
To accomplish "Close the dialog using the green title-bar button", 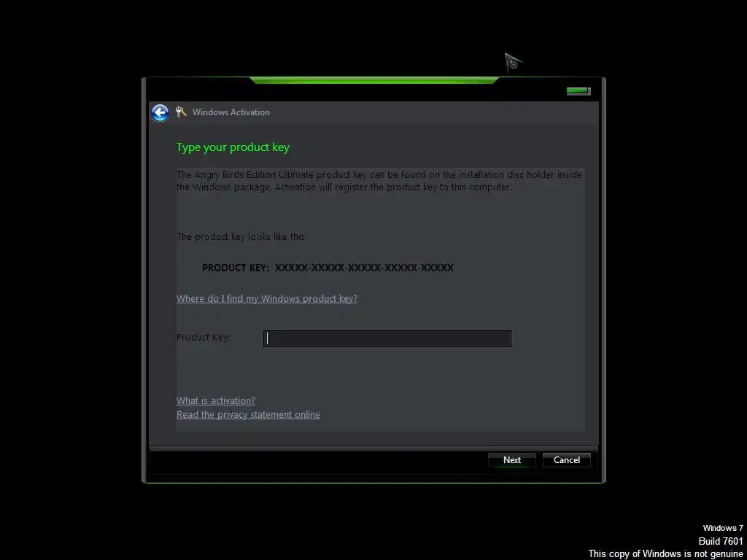I will point(578,91).
